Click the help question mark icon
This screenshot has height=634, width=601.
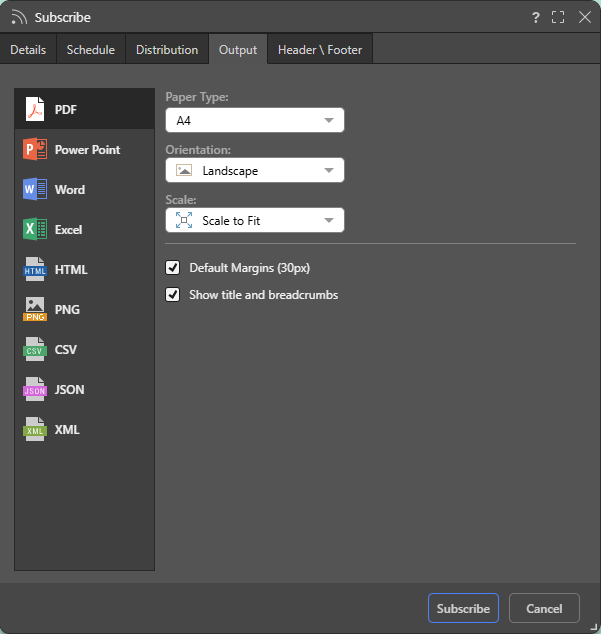tap(536, 17)
